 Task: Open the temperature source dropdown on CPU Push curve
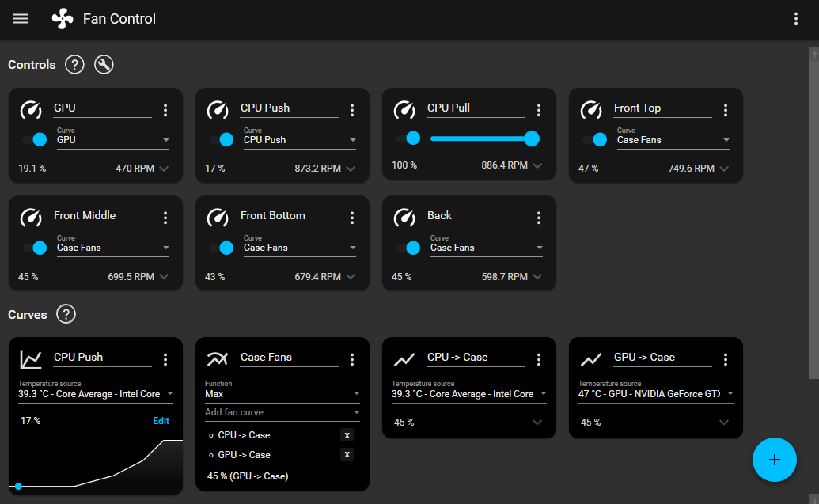[170, 393]
